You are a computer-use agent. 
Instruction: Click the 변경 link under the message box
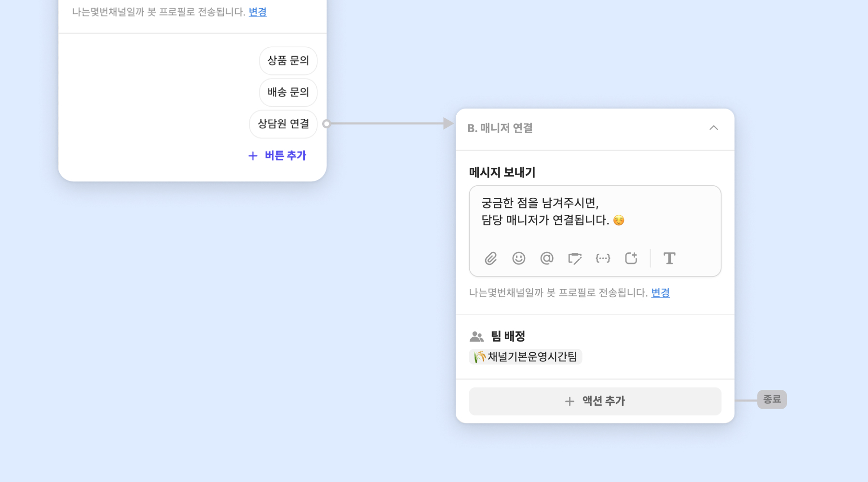660,293
